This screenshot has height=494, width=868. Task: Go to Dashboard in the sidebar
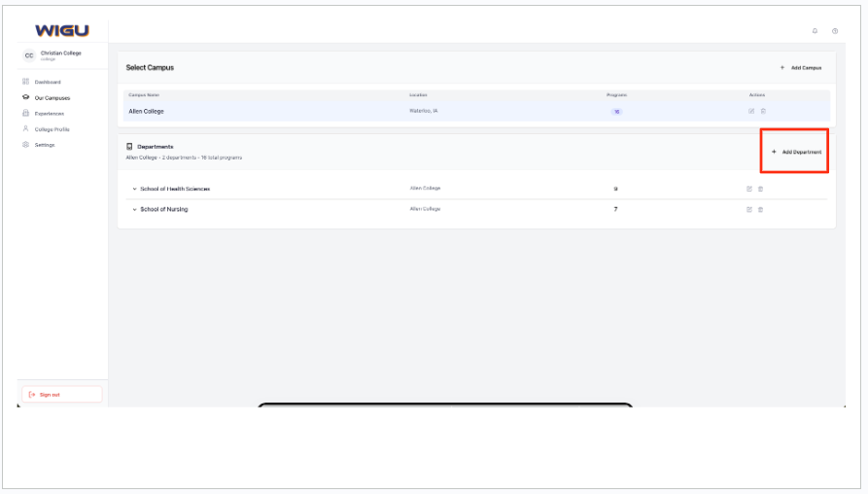tap(48, 82)
